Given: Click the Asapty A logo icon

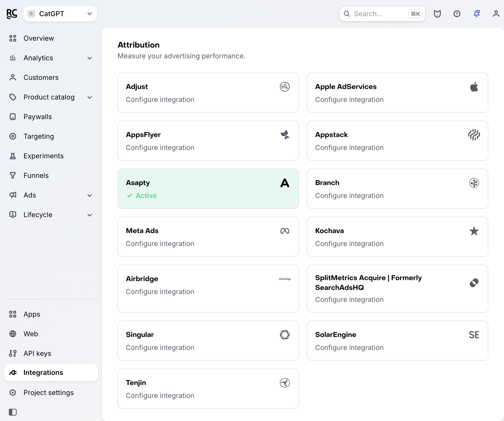Looking at the screenshot, I should point(285,183).
